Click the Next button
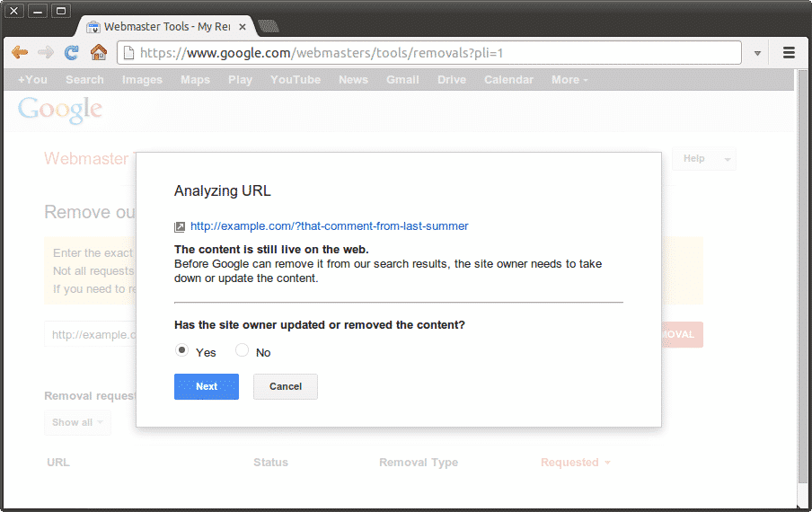 206,387
